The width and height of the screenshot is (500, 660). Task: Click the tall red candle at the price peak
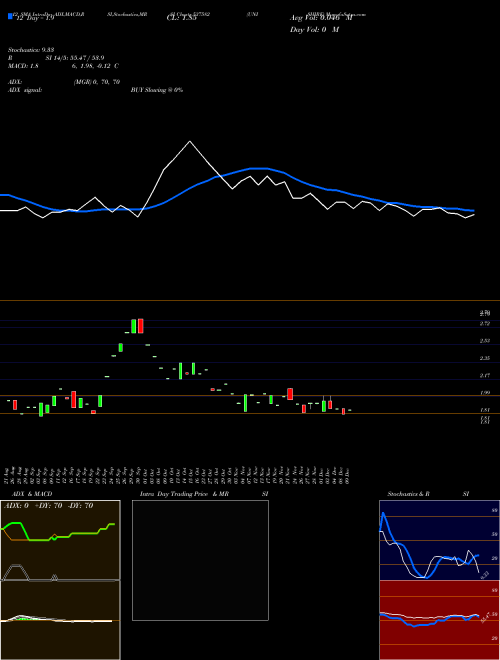click(x=141, y=326)
